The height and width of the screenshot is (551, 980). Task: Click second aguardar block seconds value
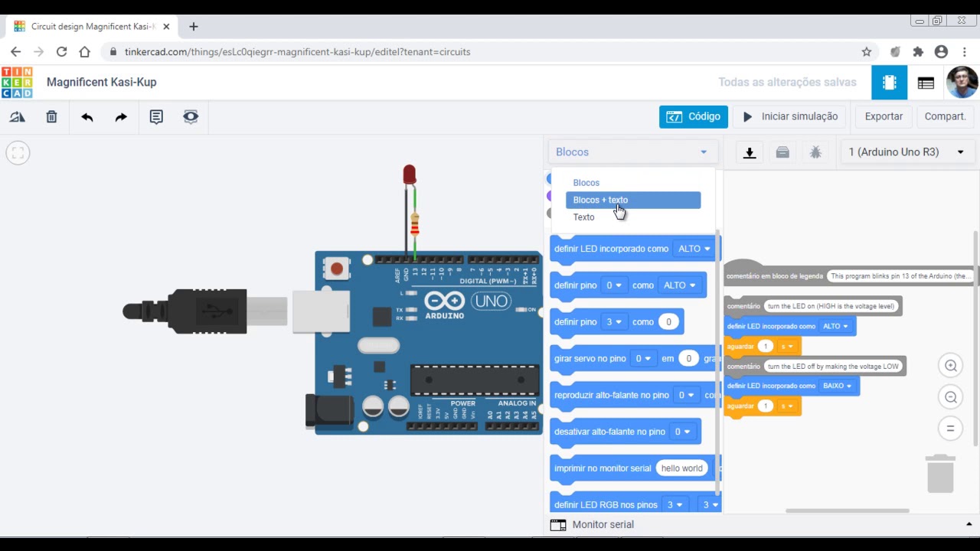tap(765, 406)
